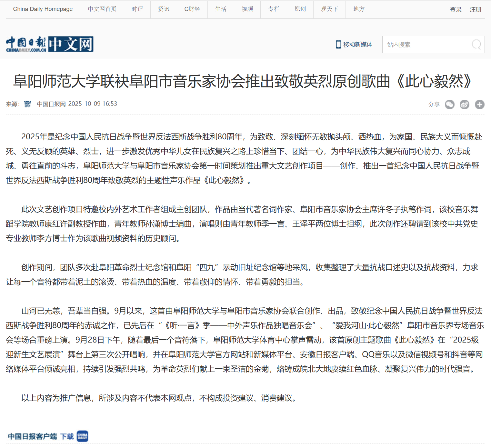Click the China Daily app download badge
Image resolution: width=491 pixels, height=448 pixels.
point(83,436)
